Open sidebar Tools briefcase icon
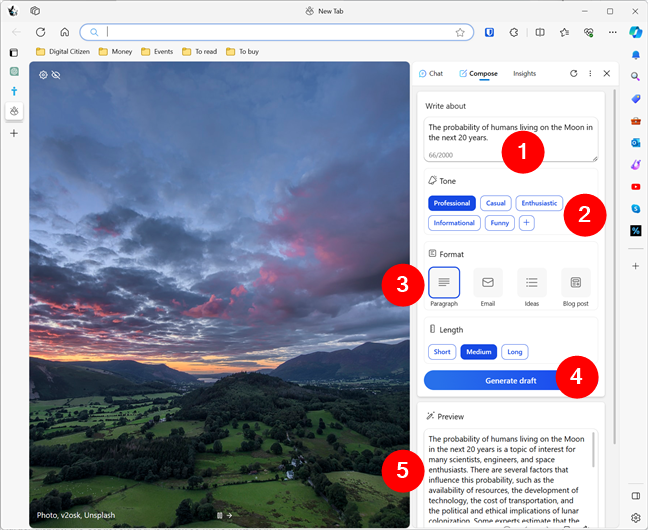Image resolution: width=648 pixels, height=530 pixels. tap(636, 121)
